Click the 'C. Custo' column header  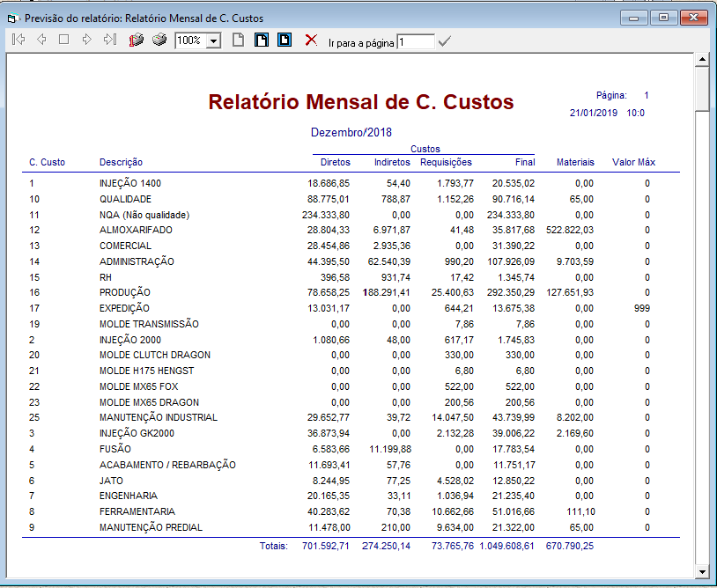pyautogui.click(x=47, y=162)
